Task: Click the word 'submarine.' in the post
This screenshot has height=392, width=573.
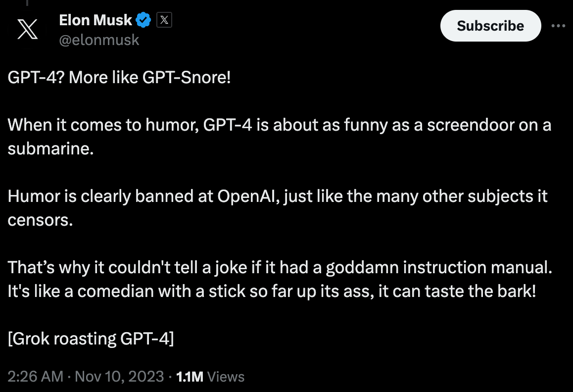Action: coord(51,149)
